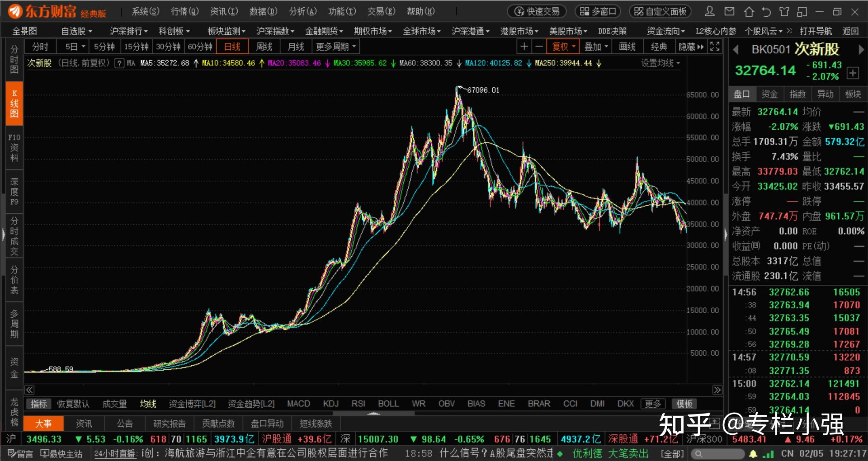
Task: Expand the 板块监测 dropdown menu
Action: coord(226,31)
